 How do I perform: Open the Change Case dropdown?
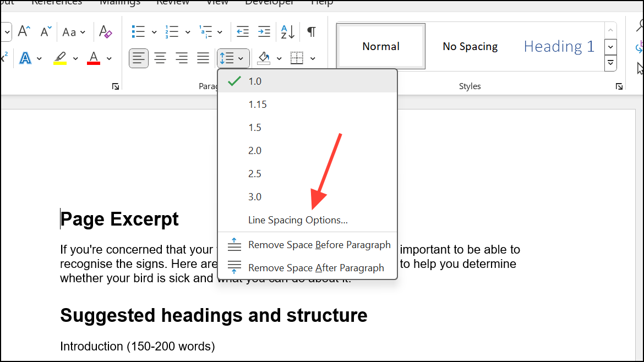74,31
